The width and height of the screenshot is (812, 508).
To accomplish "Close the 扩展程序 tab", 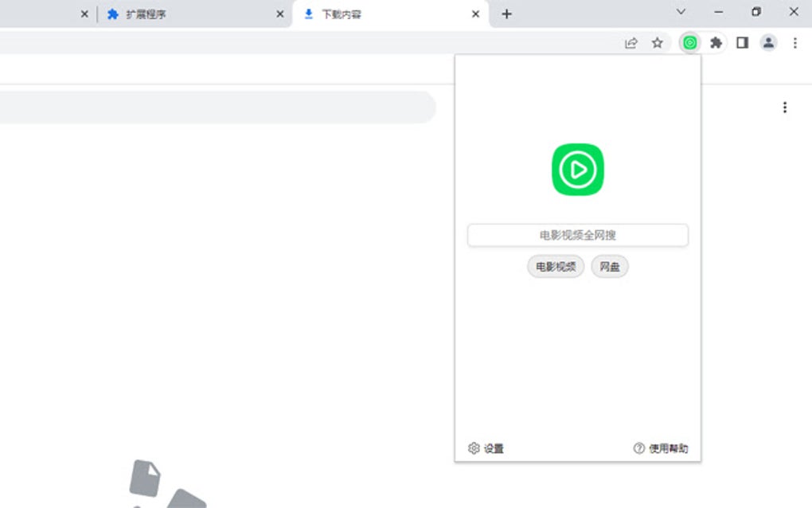I will (280, 14).
